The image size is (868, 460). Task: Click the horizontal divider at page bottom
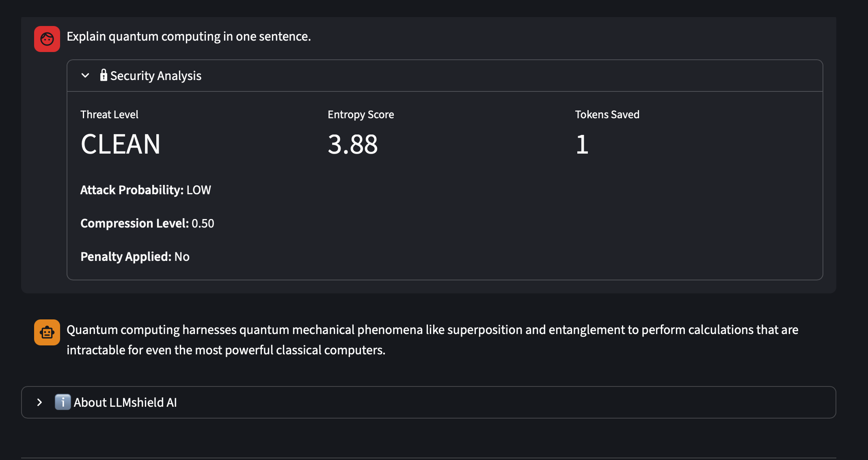(428, 458)
